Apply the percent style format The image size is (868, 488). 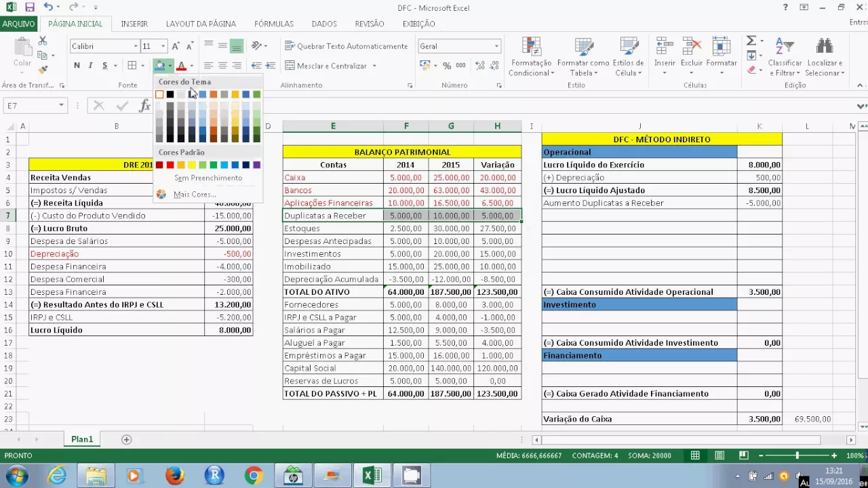[x=446, y=66]
